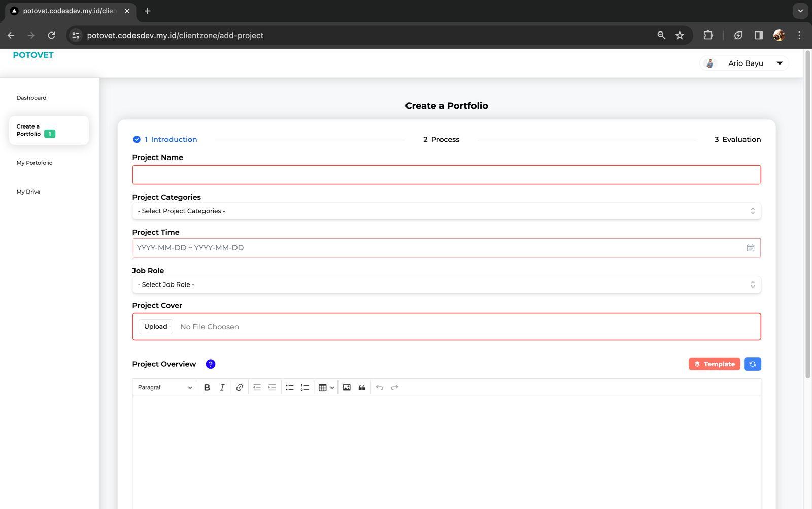Insert a bulleted list
This screenshot has height=509, width=812.
(x=289, y=387)
